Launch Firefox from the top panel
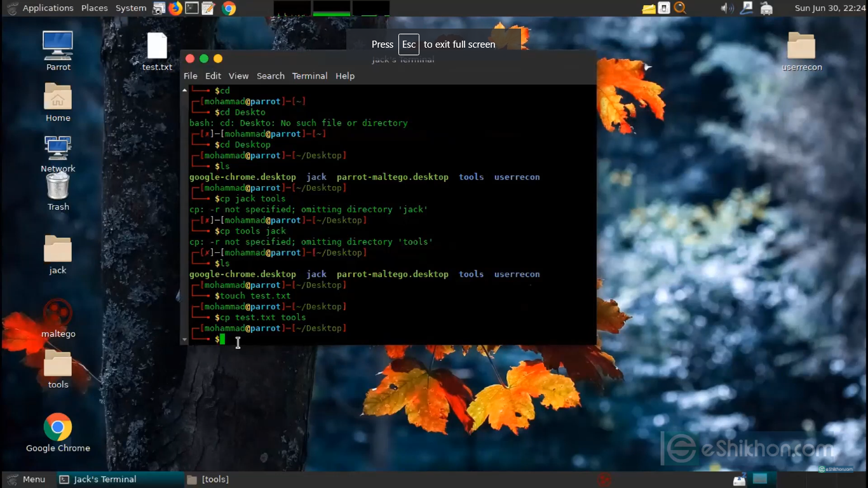This screenshot has width=868, height=488. click(x=175, y=8)
